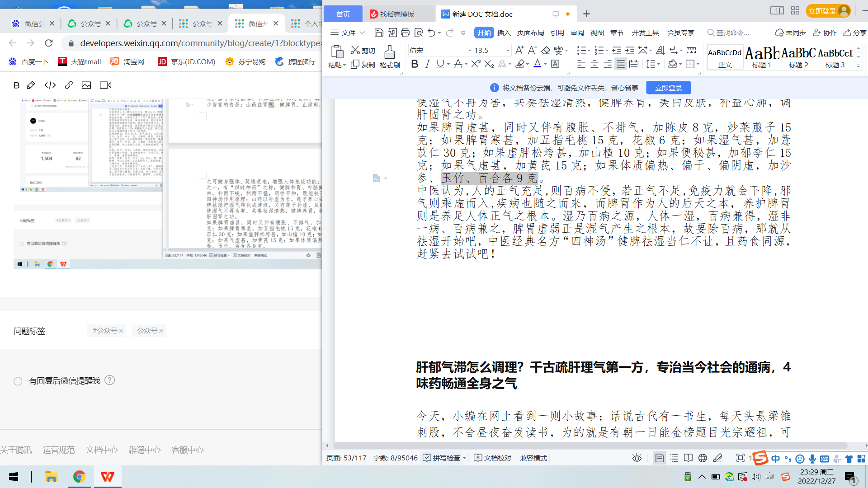Open the 页面布局 ribbon tab
Image resolution: width=868 pixels, height=488 pixels.
click(530, 33)
